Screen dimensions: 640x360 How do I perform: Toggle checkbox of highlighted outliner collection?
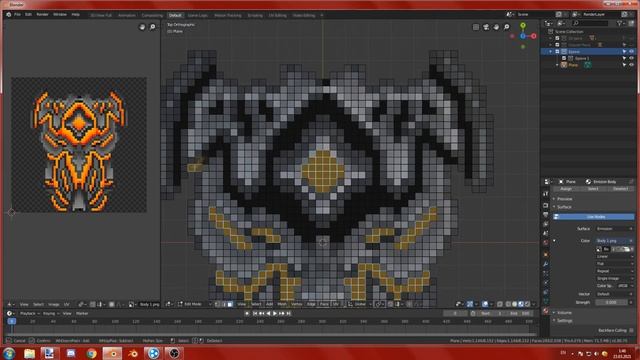click(x=557, y=52)
